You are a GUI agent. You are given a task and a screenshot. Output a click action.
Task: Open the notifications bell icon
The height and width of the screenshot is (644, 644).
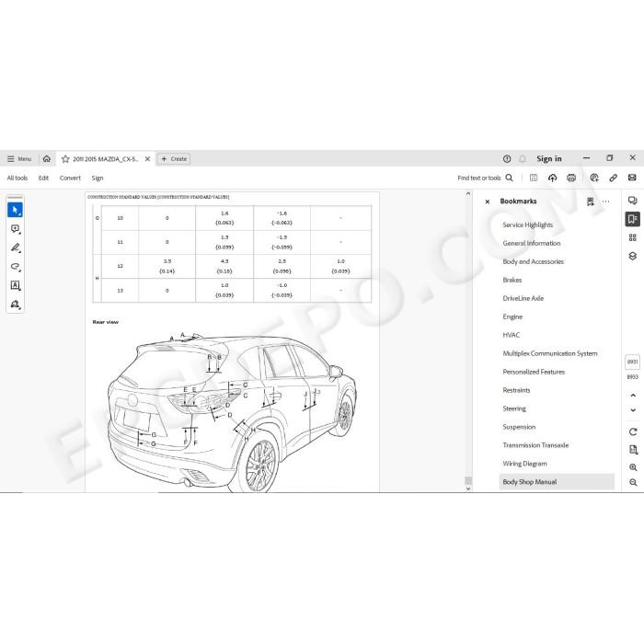pos(522,159)
